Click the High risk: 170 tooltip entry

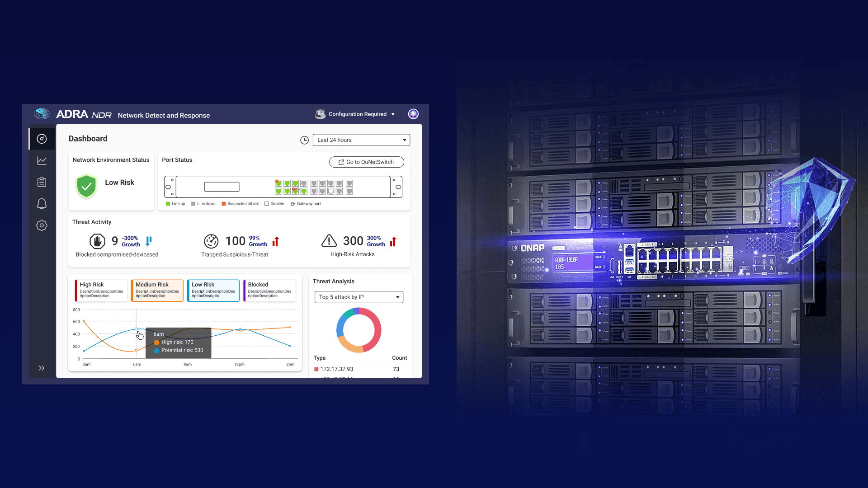[x=174, y=342]
